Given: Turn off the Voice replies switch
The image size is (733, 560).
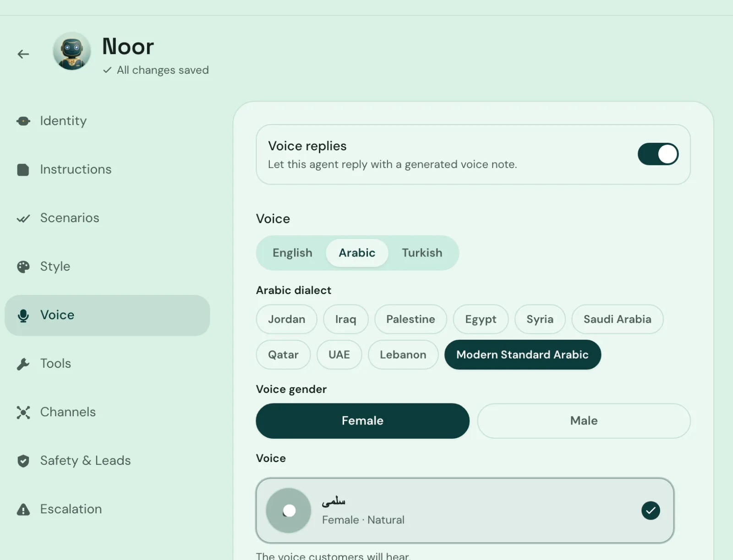Looking at the screenshot, I should click(x=658, y=154).
